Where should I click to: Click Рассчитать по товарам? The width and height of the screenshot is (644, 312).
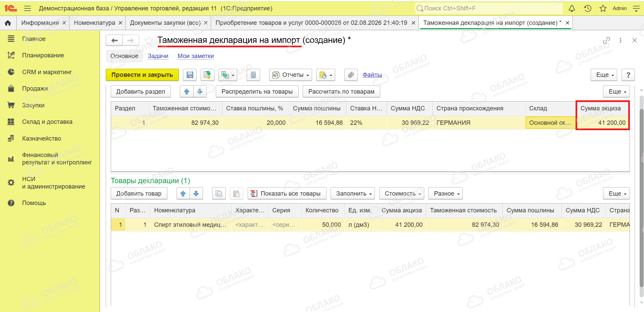(341, 92)
